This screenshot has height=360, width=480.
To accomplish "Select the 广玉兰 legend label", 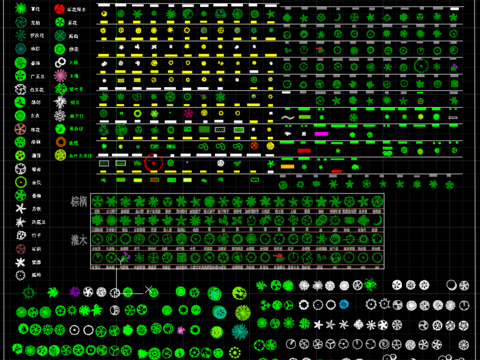I will (x=37, y=76).
